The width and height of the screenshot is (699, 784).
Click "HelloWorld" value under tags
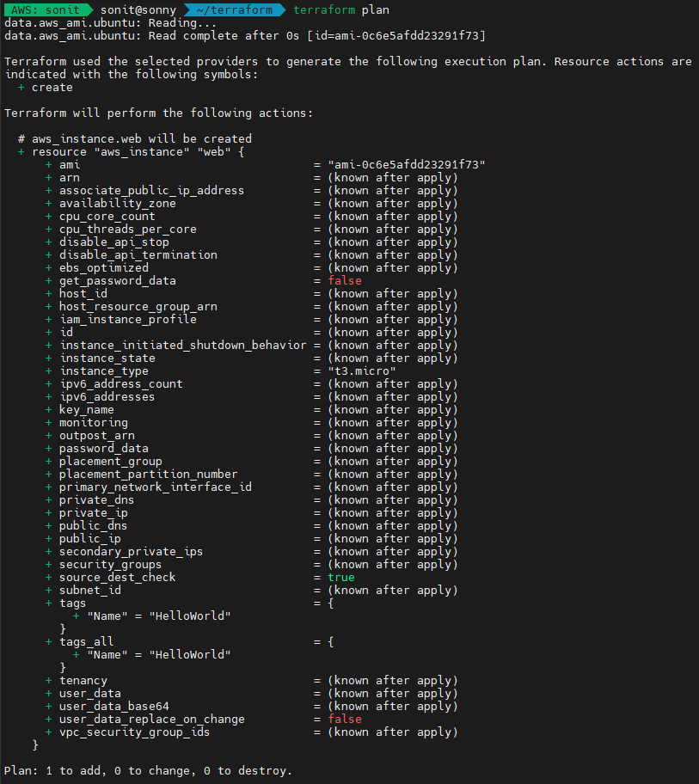tap(190, 616)
